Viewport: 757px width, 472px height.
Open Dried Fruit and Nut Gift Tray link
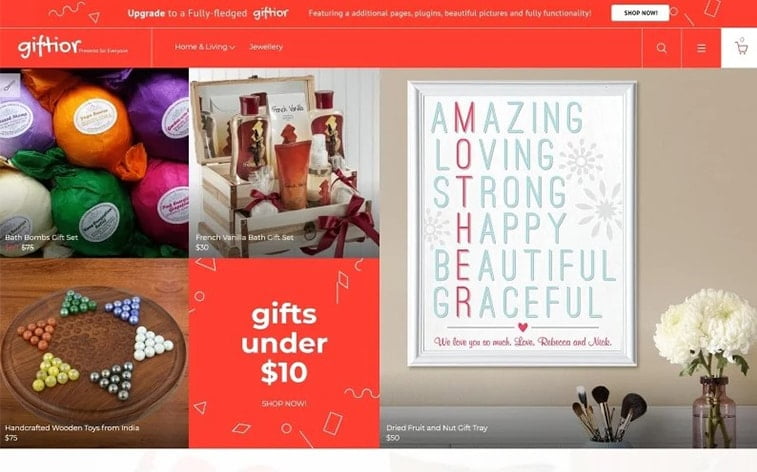point(437,428)
